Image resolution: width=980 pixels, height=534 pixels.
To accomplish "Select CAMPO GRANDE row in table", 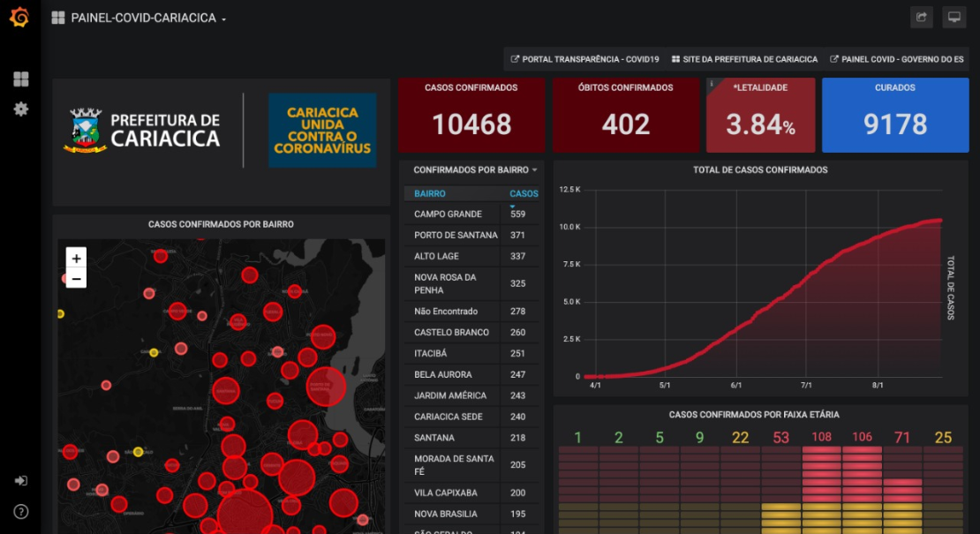I will 471,214.
